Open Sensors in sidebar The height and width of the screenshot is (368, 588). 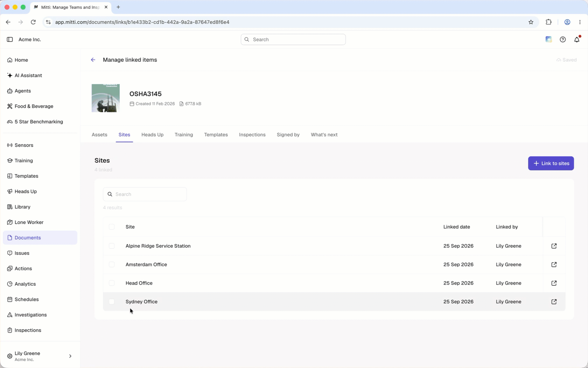pos(40,145)
